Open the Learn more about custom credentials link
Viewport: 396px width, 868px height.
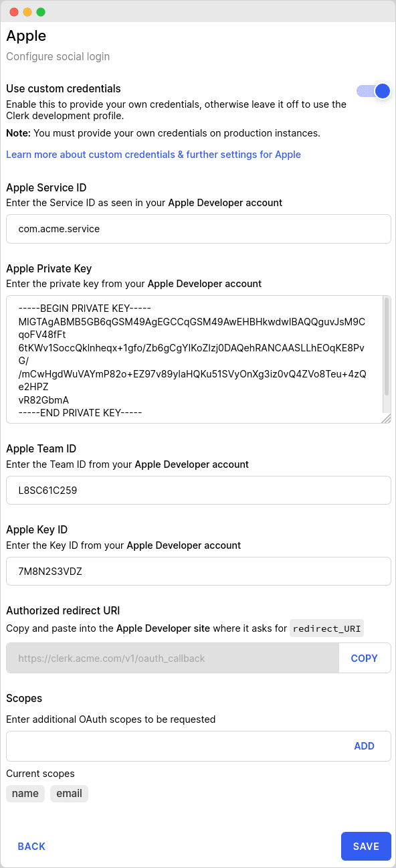[153, 155]
